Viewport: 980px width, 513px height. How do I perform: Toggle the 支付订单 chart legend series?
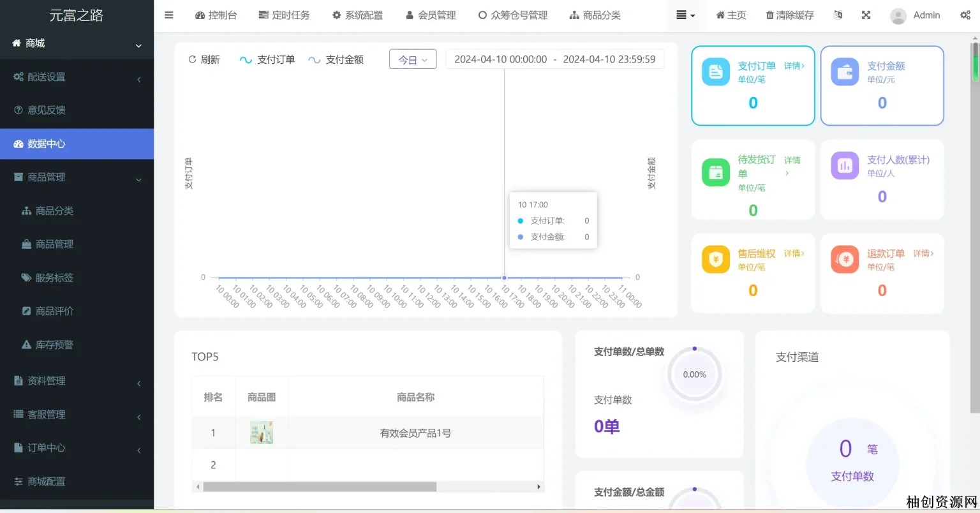[x=267, y=60]
